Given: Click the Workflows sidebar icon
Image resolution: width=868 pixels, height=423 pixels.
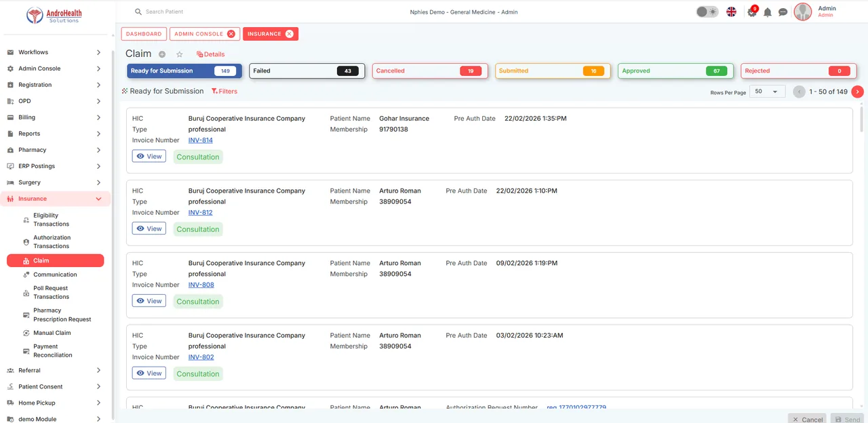Looking at the screenshot, I should [x=10, y=52].
